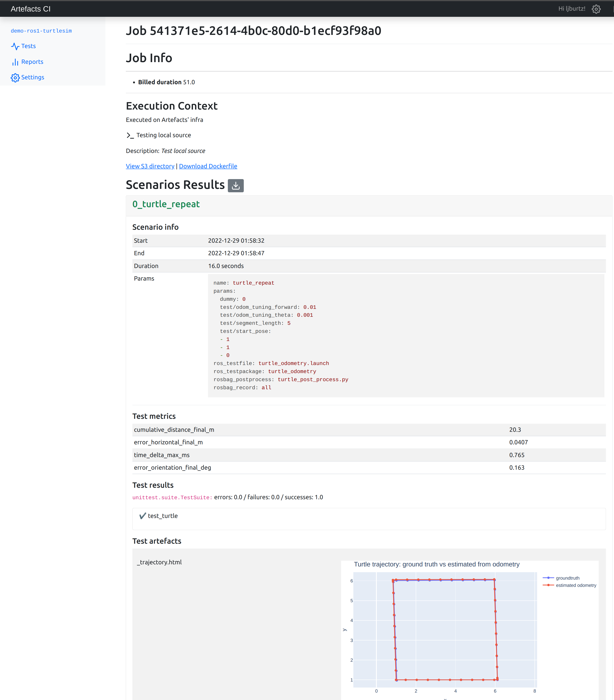Image resolution: width=614 pixels, height=700 pixels.
Task: Open the Tests menu item
Action: pos(28,46)
